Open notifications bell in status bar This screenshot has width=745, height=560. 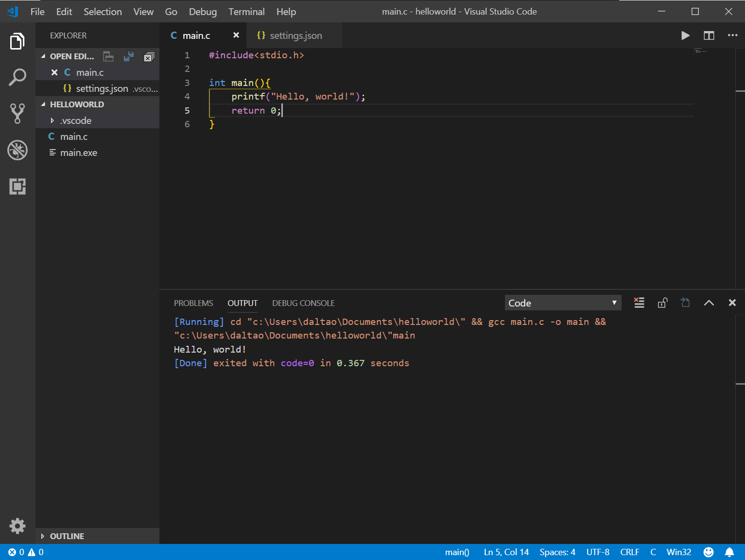tap(729, 552)
